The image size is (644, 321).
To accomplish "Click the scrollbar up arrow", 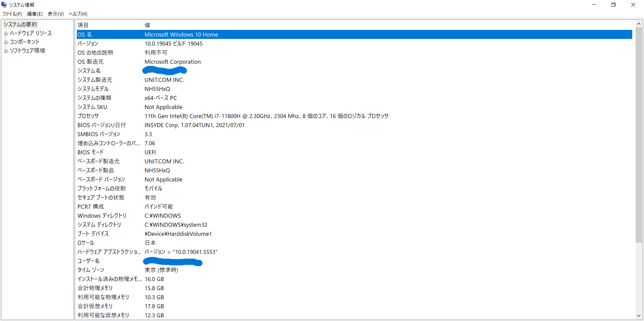I will coord(639,24).
